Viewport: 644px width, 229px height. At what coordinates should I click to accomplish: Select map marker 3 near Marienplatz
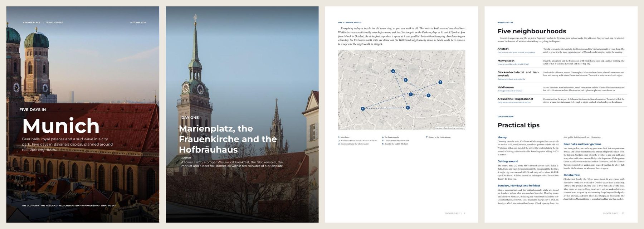pos(405,80)
